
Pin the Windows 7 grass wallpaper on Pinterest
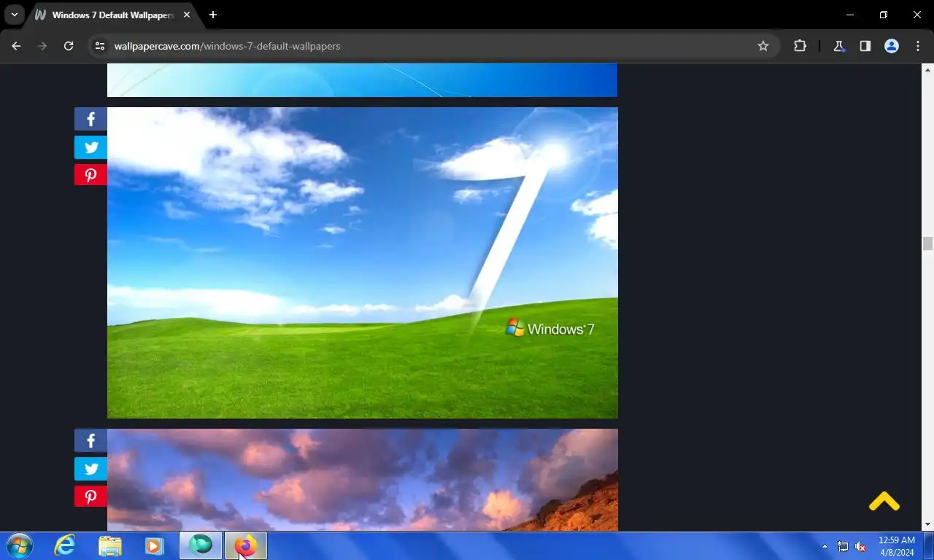point(90,175)
